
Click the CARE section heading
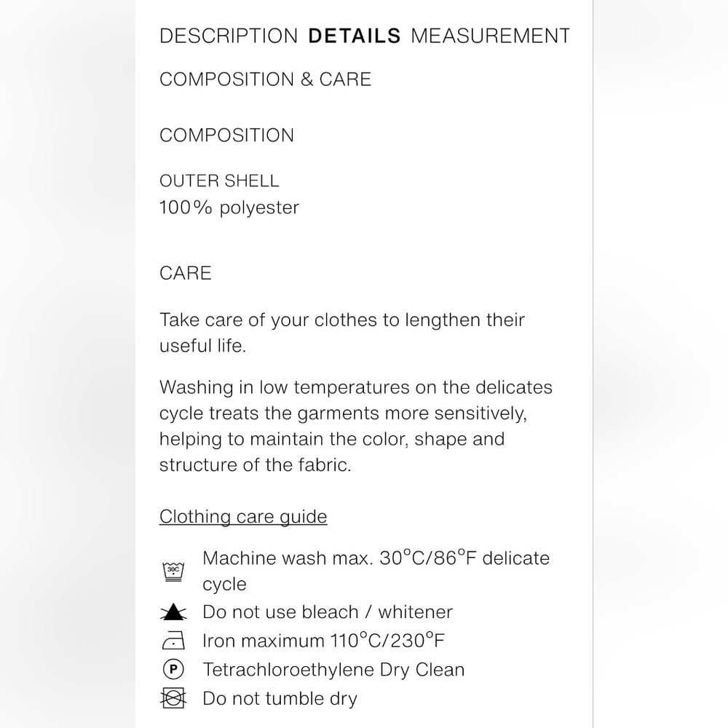tap(185, 273)
